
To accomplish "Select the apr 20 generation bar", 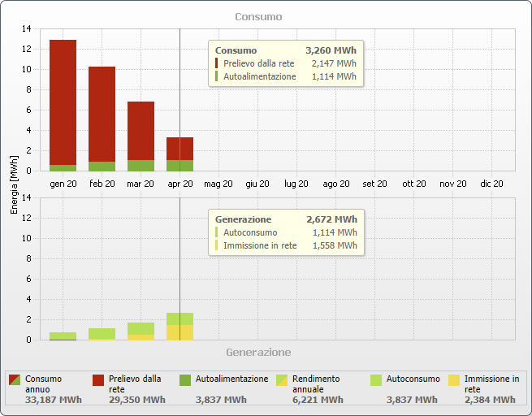I will click(x=179, y=327).
